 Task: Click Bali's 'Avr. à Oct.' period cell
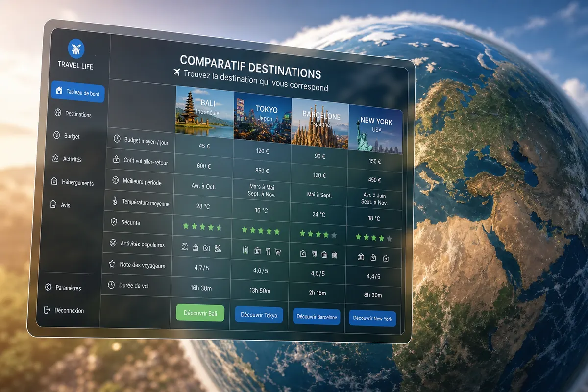203,186
